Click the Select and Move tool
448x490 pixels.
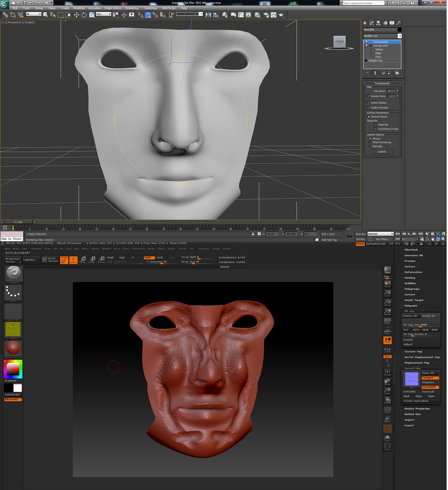(x=76, y=15)
